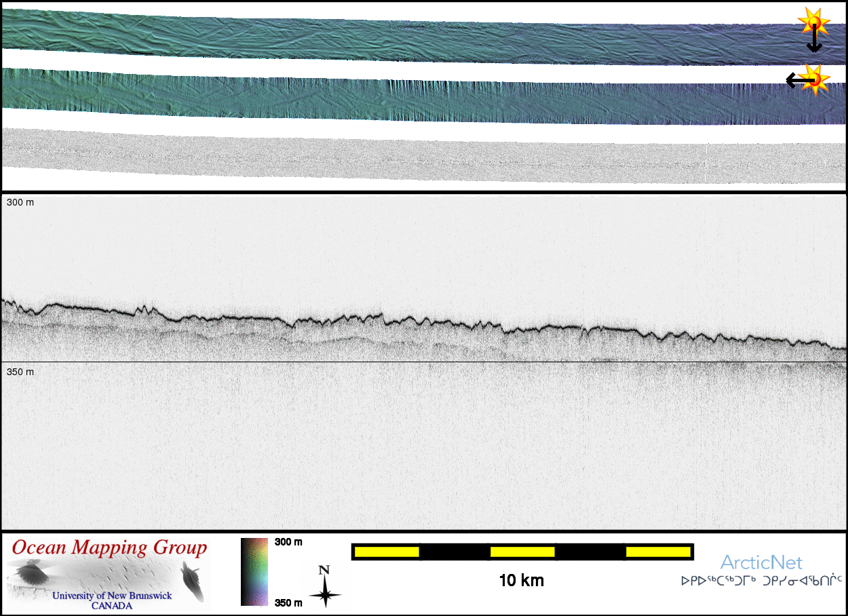This screenshot has width=848, height=616.
Task: Click the Inuktitut syllabics text under ArcticNet
Action: [761, 581]
